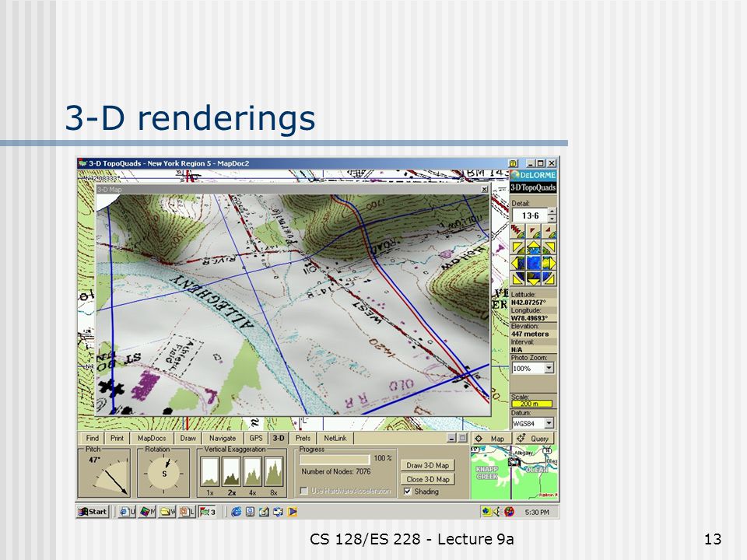This screenshot has width=747, height=560.
Task: Open the Photo Zoom dropdown
Action: 549,368
